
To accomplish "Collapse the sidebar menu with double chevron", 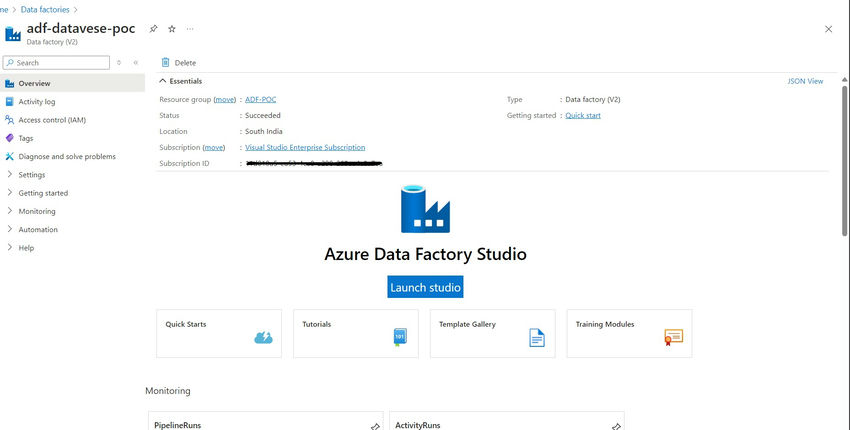I will pos(136,62).
